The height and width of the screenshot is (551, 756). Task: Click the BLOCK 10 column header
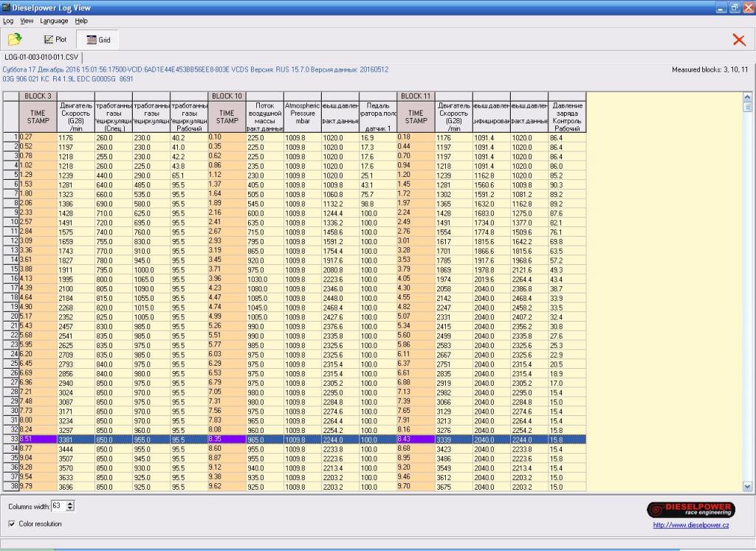227,97
